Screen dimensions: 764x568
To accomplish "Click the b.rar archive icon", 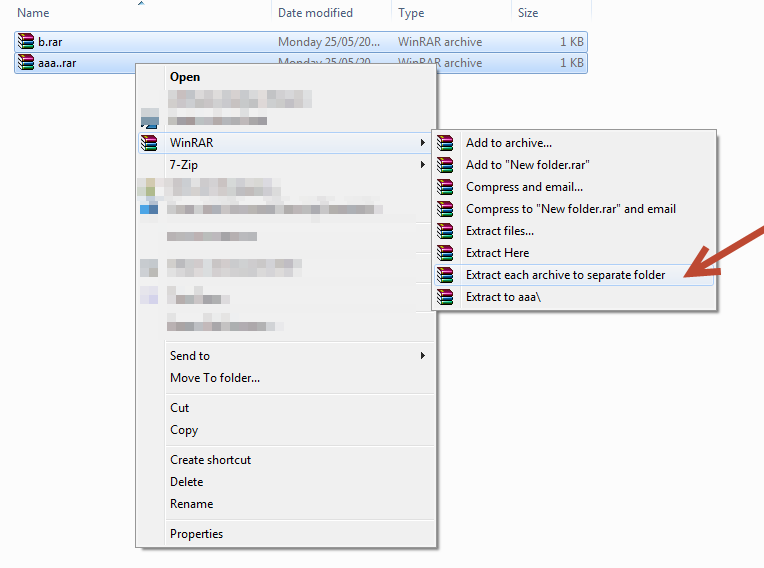I will click(x=26, y=41).
